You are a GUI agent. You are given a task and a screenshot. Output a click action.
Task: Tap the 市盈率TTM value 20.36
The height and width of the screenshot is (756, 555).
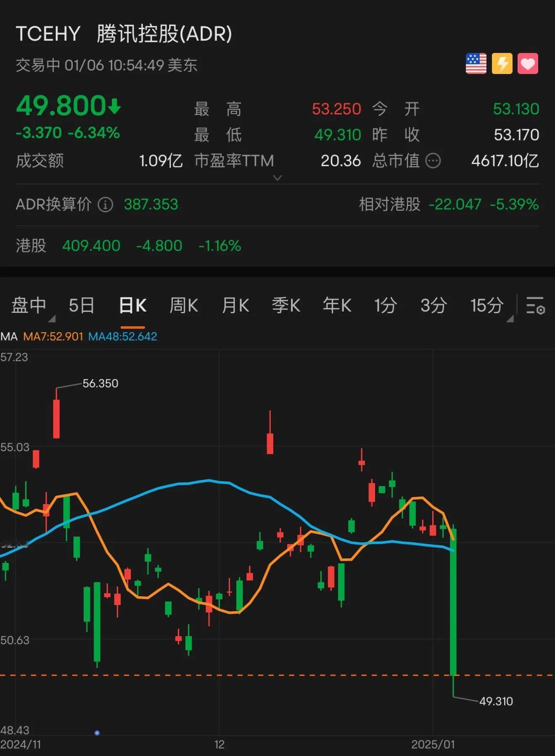click(x=341, y=161)
